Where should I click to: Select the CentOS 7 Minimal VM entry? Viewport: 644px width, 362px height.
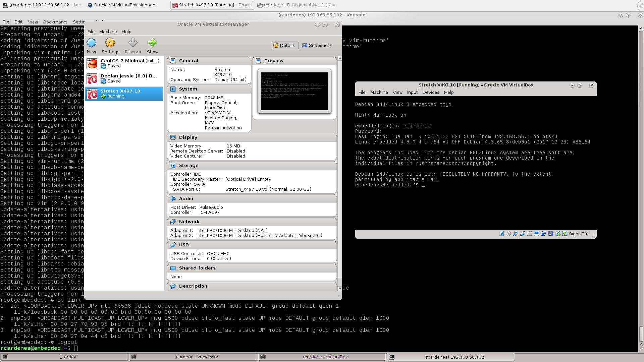coord(124,63)
